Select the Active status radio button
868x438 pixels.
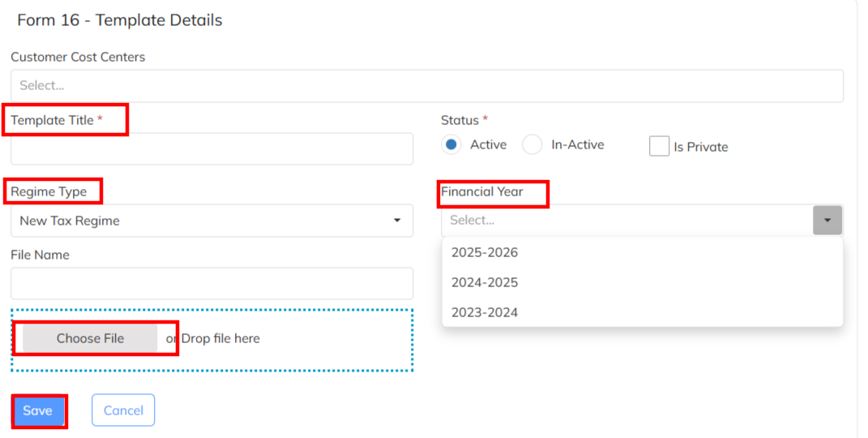(x=451, y=144)
